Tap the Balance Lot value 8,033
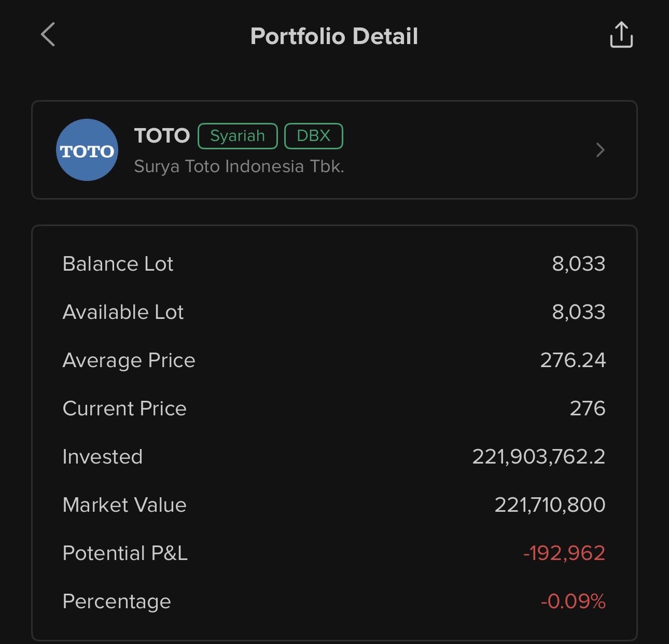669x644 pixels. 578,264
